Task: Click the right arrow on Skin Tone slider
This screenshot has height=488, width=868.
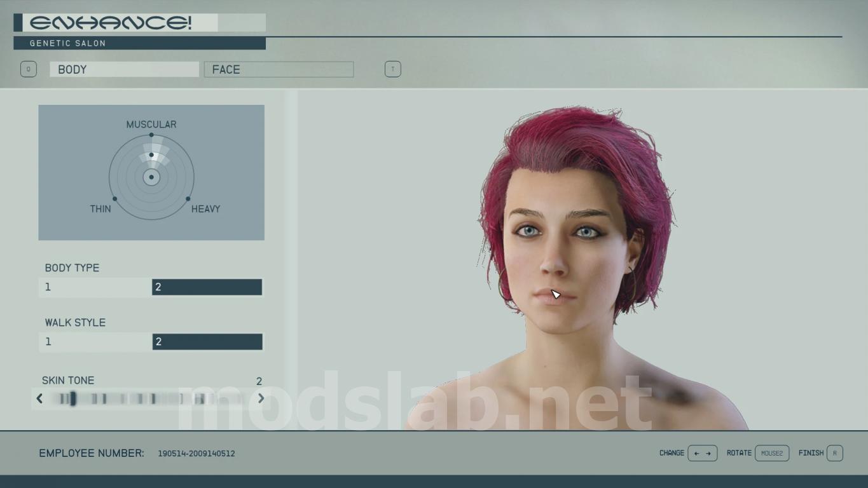Action: coord(261,398)
